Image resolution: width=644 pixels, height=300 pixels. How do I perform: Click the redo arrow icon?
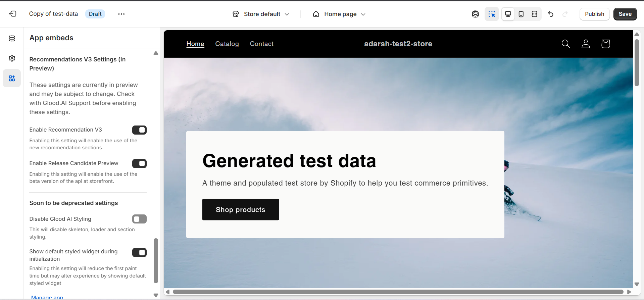tap(565, 14)
